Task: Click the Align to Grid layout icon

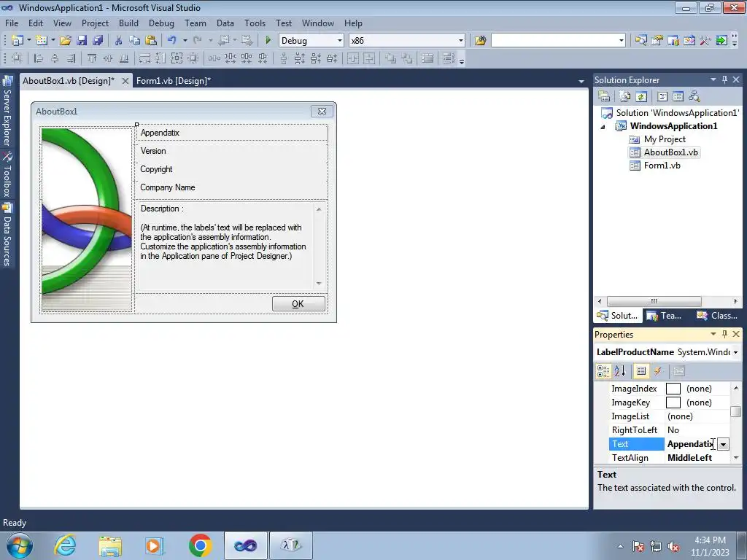Action: pos(18,58)
